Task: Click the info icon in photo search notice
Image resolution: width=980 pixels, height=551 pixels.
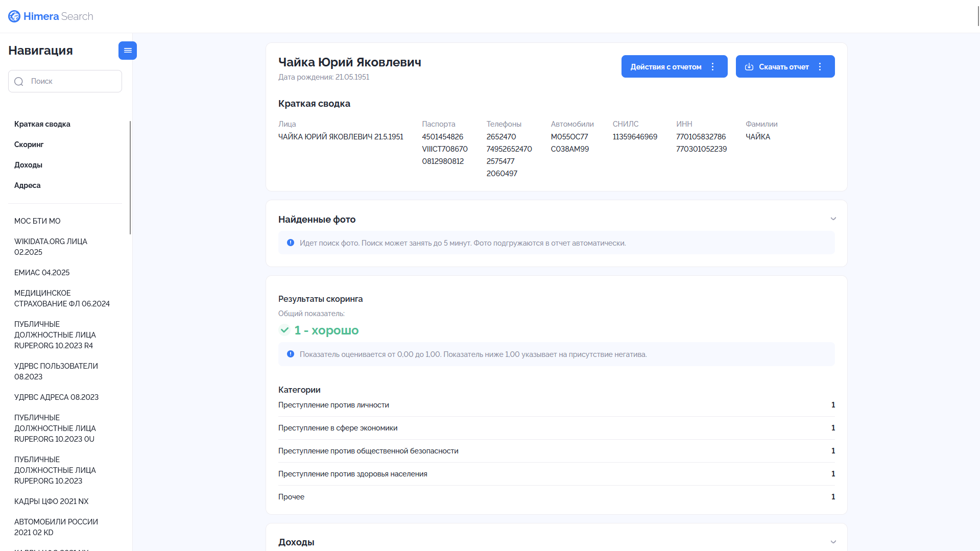Action: click(x=291, y=243)
